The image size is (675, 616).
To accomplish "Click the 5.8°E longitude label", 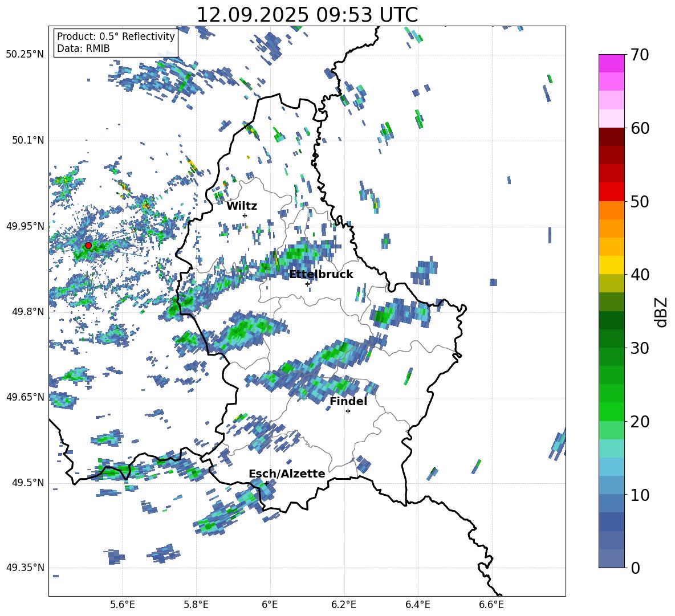I will pos(196,605).
